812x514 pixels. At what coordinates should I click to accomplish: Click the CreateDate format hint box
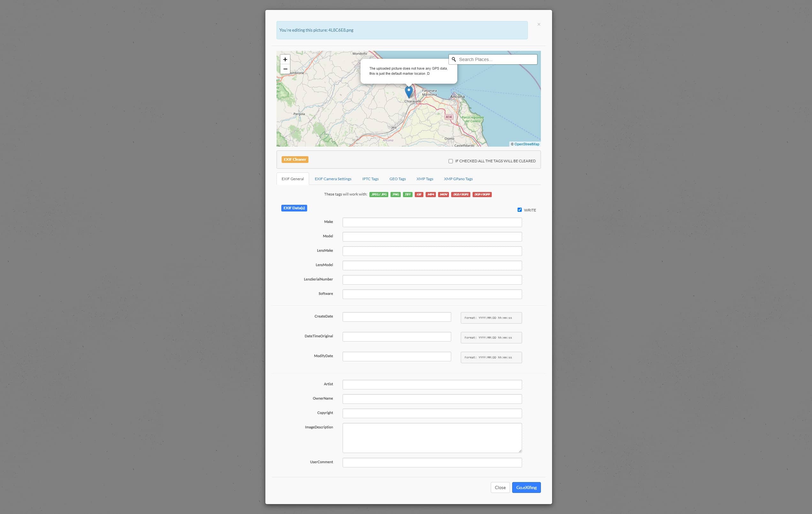click(x=491, y=318)
